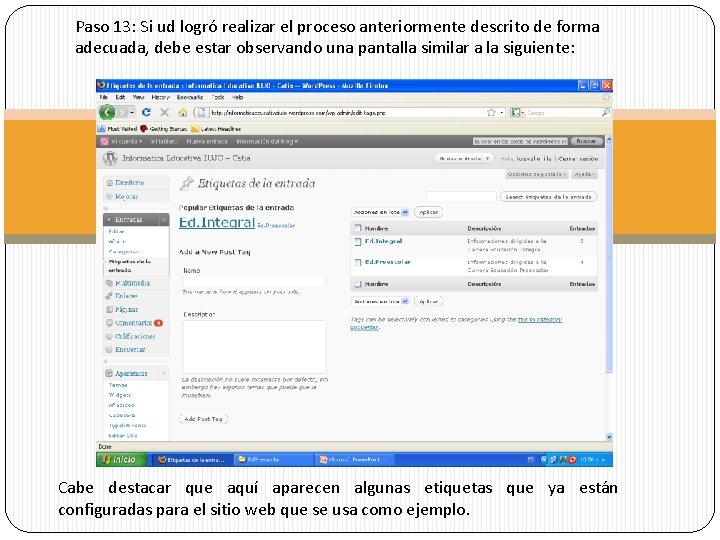Image resolution: width=720 pixels, height=540 pixels.
Task: Click the Multimedia icon in sidebar
Action: [109, 283]
